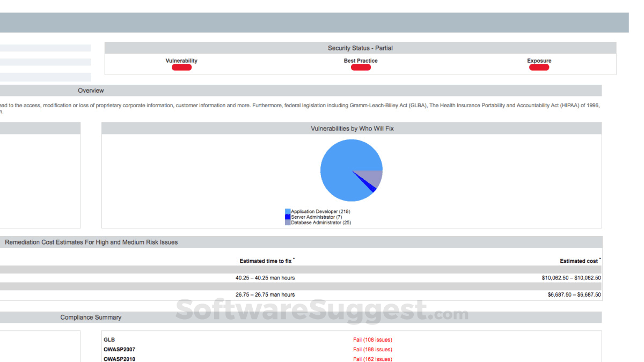This screenshot has height=362, width=644.
Task: Click the red Exposure status indicator
Action: (x=539, y=67)
